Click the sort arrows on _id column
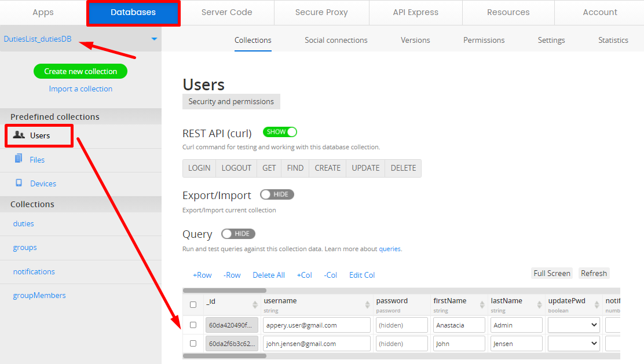 255,304
